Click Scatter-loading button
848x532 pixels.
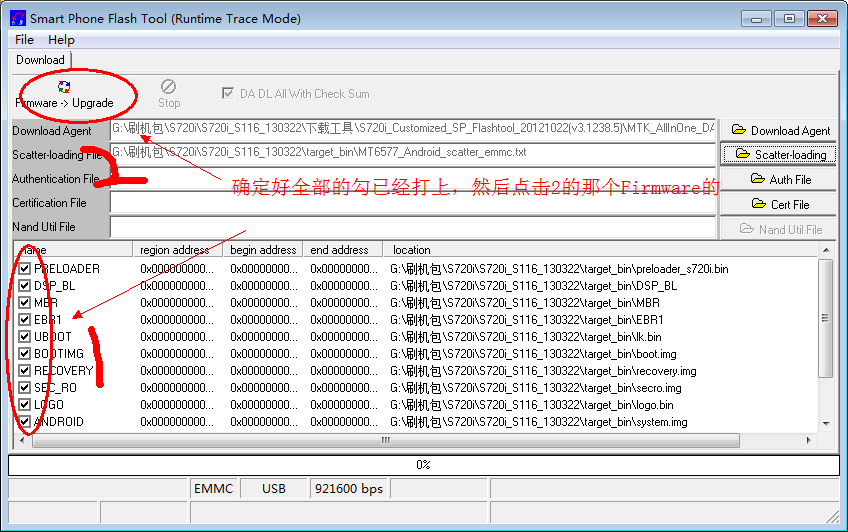(x=778, y=155)
